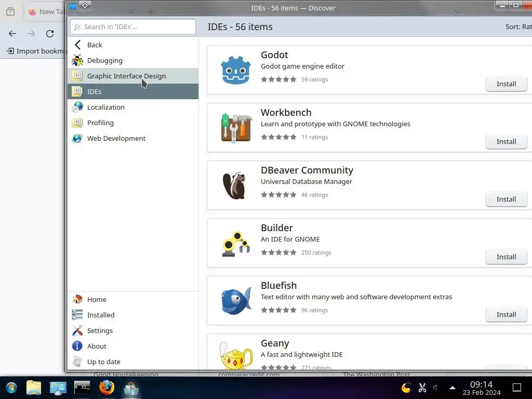Open the start menu orb
The height and width of the screenshot is (399, 532).
coord(11,388)
